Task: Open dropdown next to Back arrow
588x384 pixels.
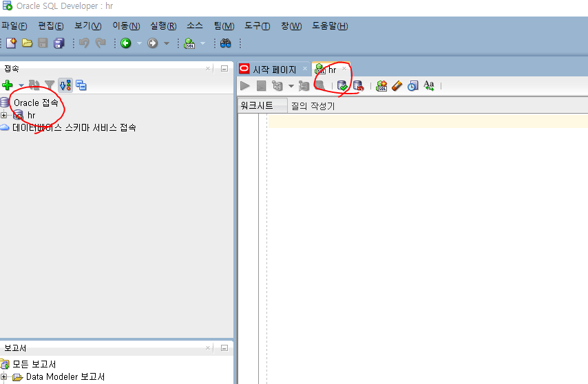Action: pos(139,43)
